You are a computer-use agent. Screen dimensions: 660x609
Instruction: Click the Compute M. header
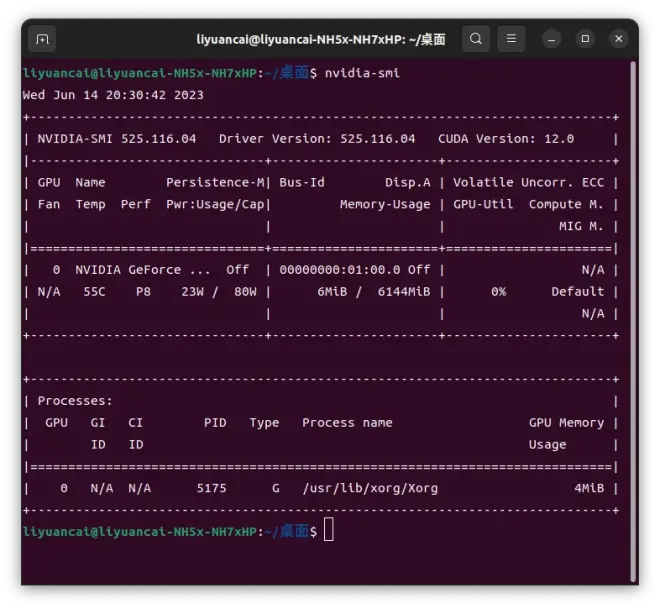(566, 205)
